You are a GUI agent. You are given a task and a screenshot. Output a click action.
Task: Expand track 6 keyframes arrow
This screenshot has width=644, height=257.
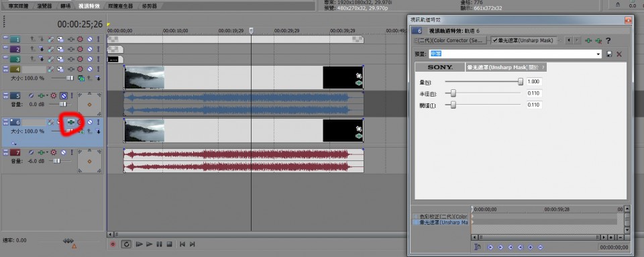point(14,143)
